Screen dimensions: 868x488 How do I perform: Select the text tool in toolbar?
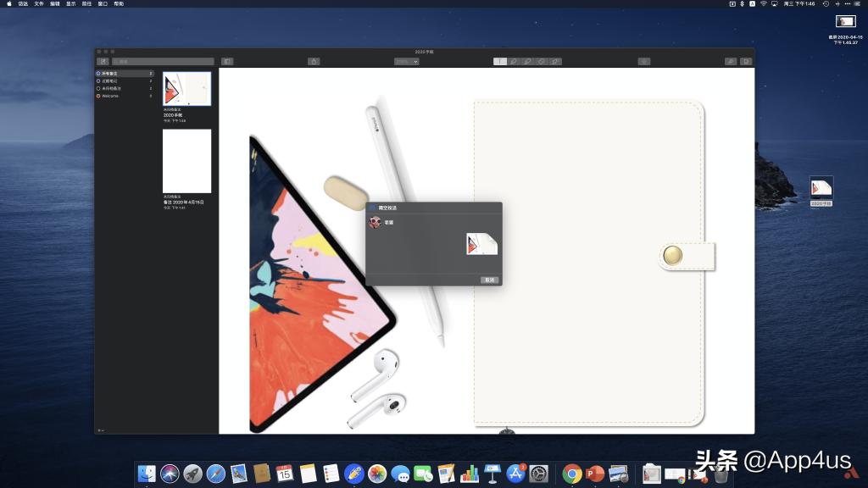pos(500,61)
